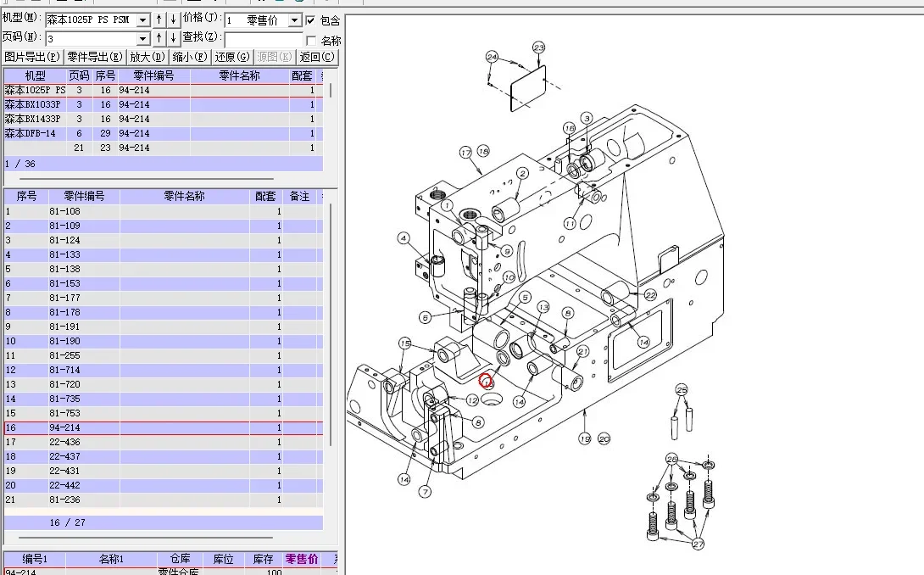Click the 还原(G) restore button

pyautogui.click(x=232, y=57)
